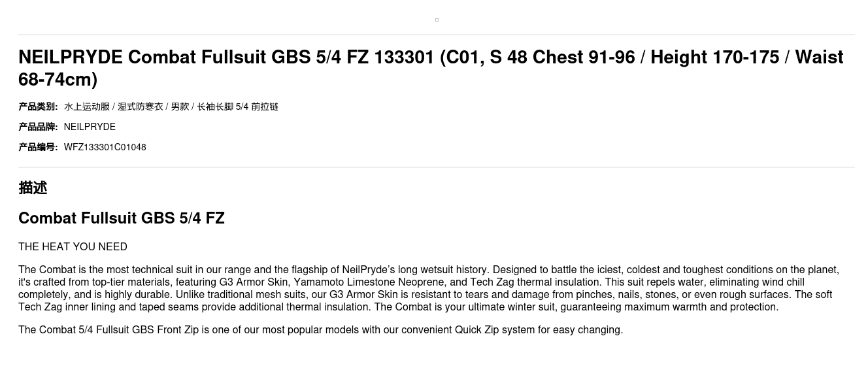This screenshot has width=868, height=366.
Task: Click the horizontal divider above the product title
Action: [437, 35]
